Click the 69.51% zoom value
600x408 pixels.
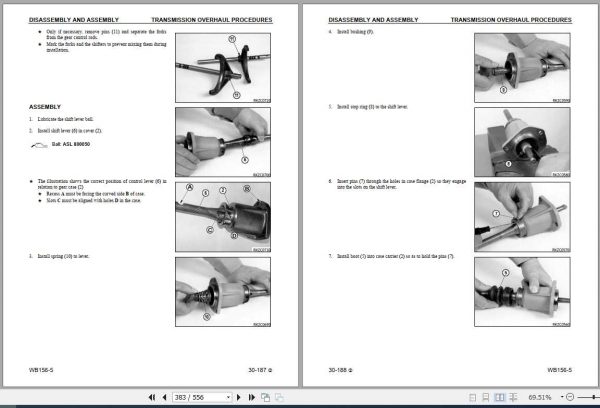(540, 398)
